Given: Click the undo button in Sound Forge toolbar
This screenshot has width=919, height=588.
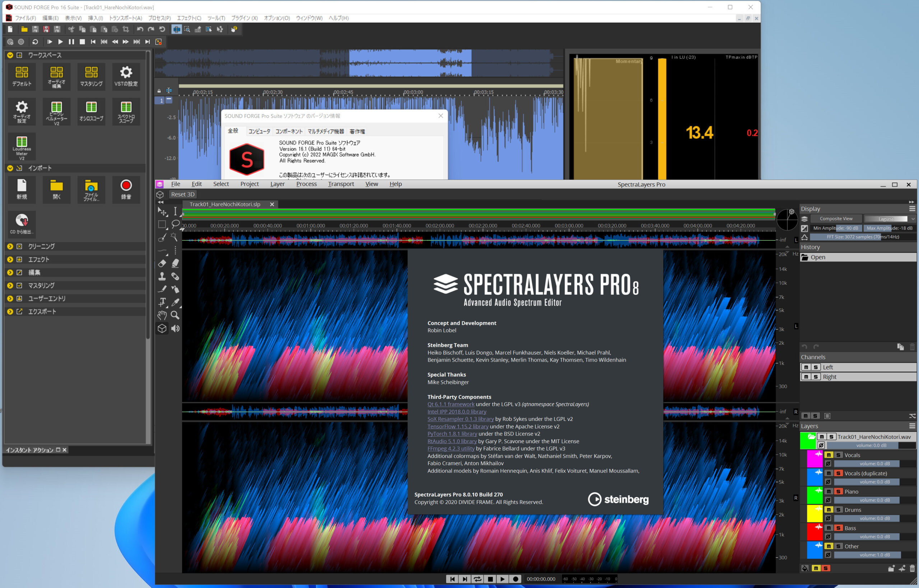Looking at the screenshot, I should click(140, 29).
